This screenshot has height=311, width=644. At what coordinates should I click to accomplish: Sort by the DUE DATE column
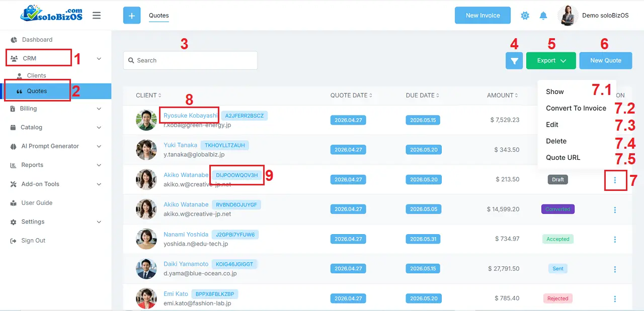(423, 95)
